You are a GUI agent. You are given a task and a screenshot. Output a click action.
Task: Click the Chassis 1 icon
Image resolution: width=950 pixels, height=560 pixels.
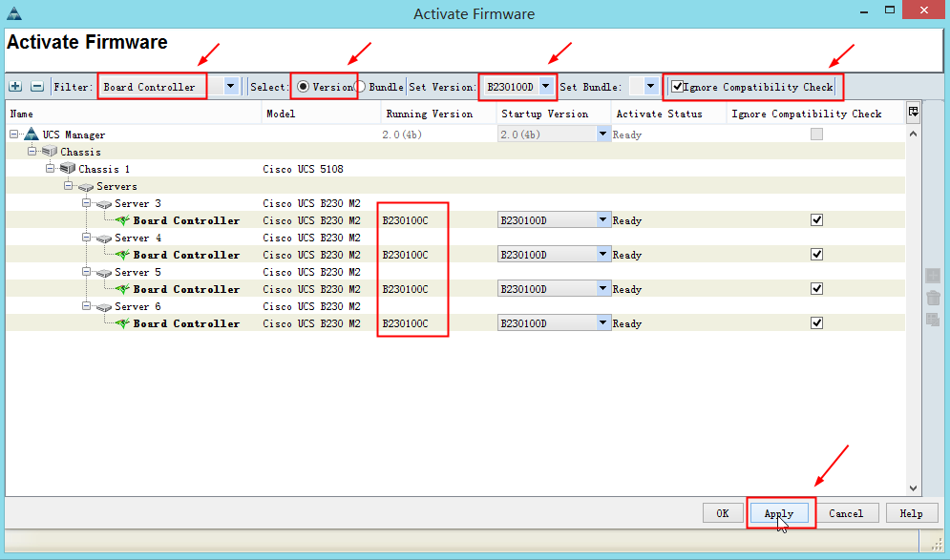coord(68,168)
